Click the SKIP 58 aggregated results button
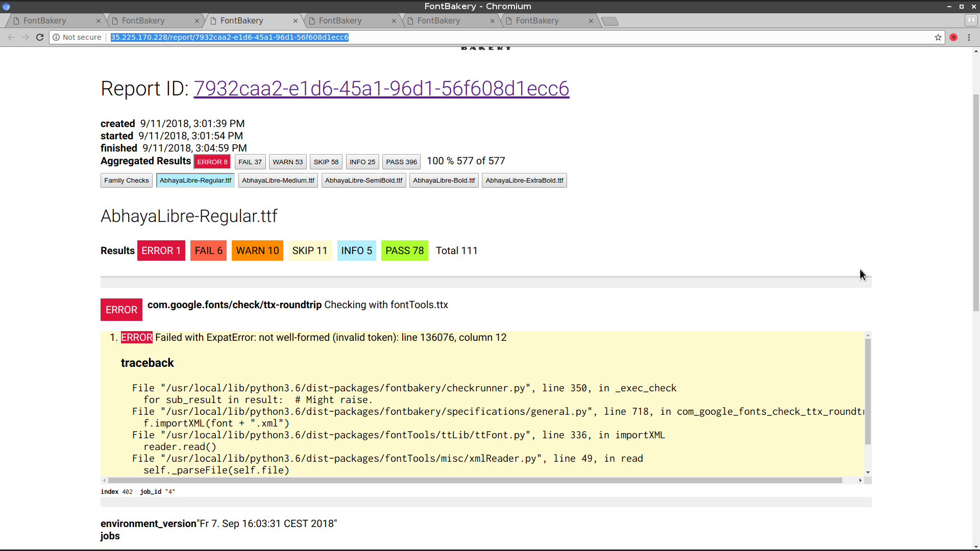The width and height of the screenshot is (980, 551). (326, 161)
